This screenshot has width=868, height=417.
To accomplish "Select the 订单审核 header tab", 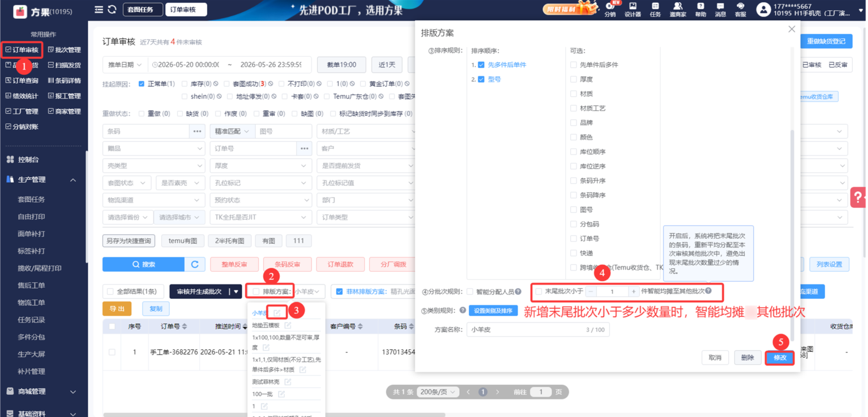I will pyautogui.click(x=187, y=10).
